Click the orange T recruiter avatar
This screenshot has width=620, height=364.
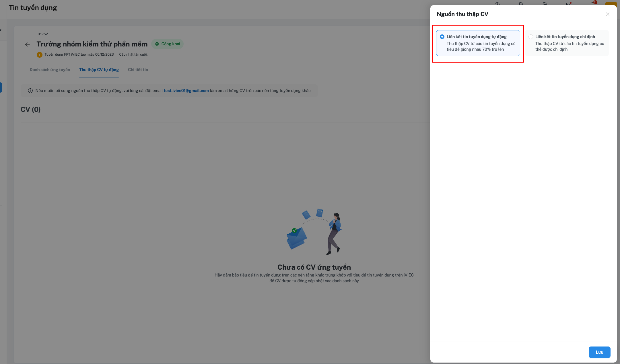(x=40, y=54)
